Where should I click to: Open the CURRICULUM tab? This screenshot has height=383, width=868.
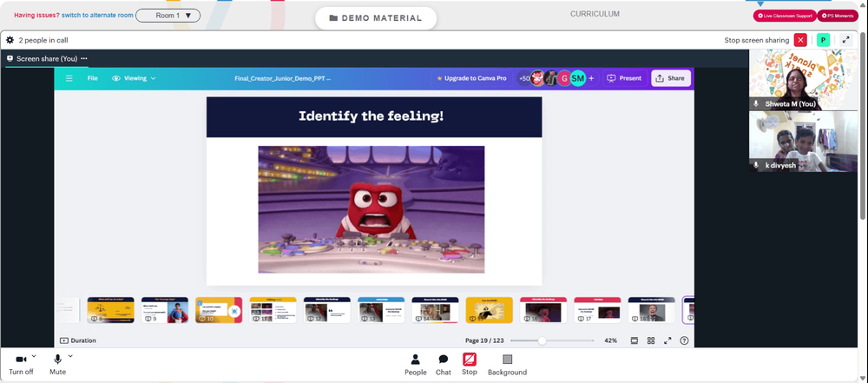click(x=595, y=14)
